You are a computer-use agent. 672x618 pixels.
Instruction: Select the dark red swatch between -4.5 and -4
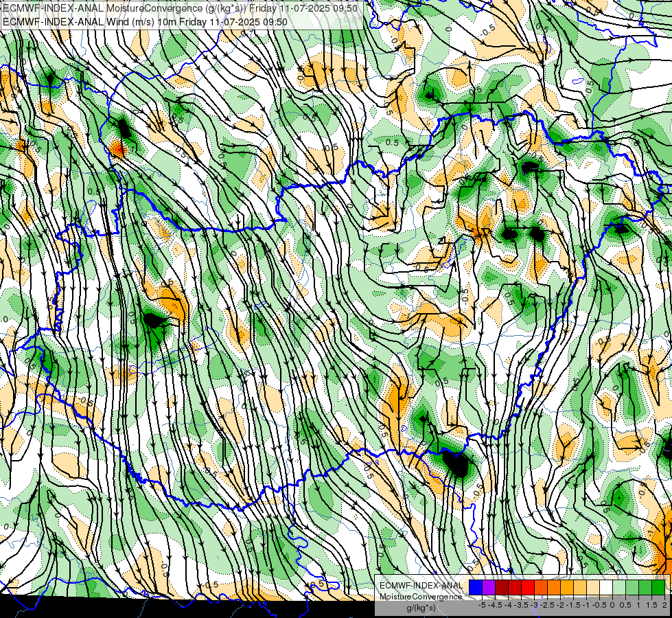tap(502, 587)
